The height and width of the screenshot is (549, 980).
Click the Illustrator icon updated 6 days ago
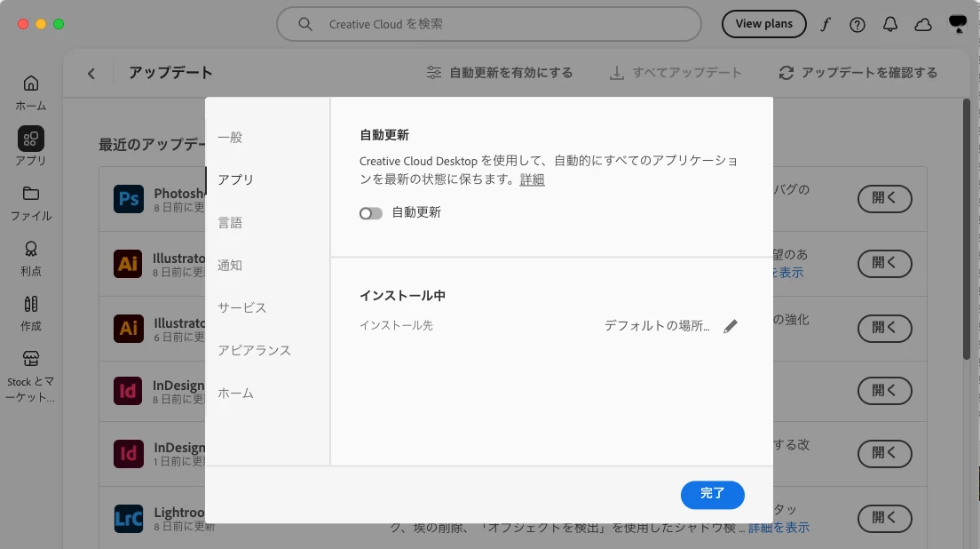(x=128, y=329)
